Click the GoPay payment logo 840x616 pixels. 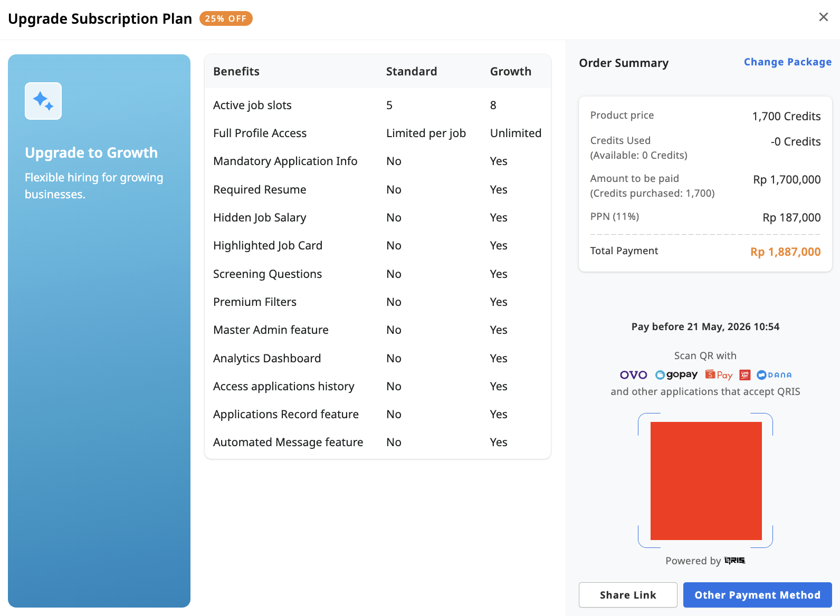tap(676, 374)
